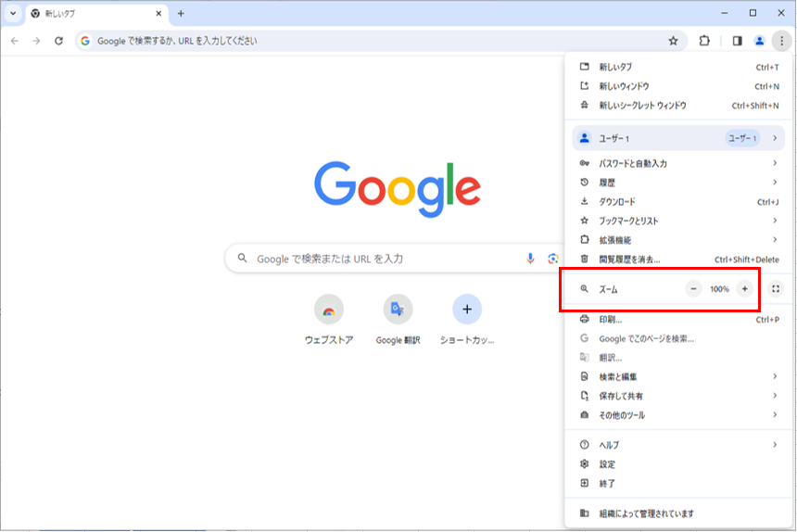Click the ヘルプ question mark icon
The image size is (797, 532).
(585, 445)
